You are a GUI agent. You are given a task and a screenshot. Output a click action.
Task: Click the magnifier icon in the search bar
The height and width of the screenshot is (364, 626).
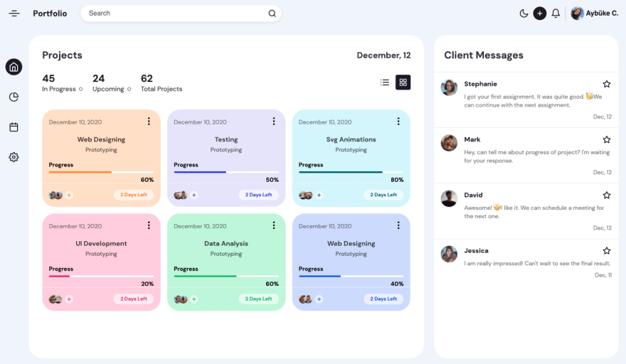tap(272, 14)
